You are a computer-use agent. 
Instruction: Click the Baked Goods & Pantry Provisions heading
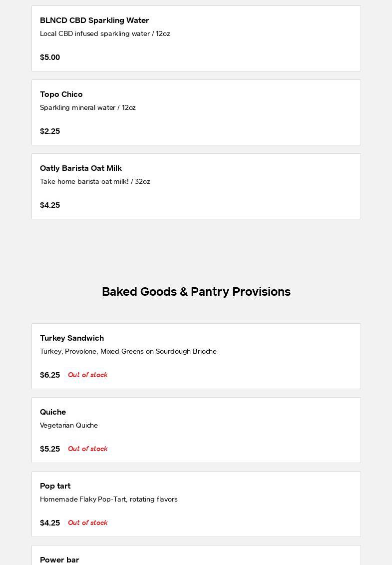tap(196, 292)
